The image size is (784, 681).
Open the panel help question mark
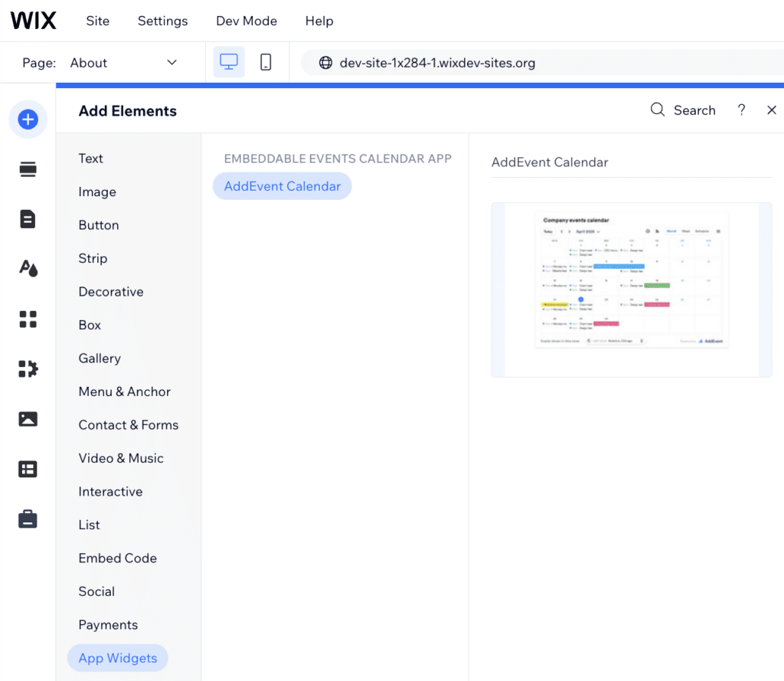click(x=741, y=110)
